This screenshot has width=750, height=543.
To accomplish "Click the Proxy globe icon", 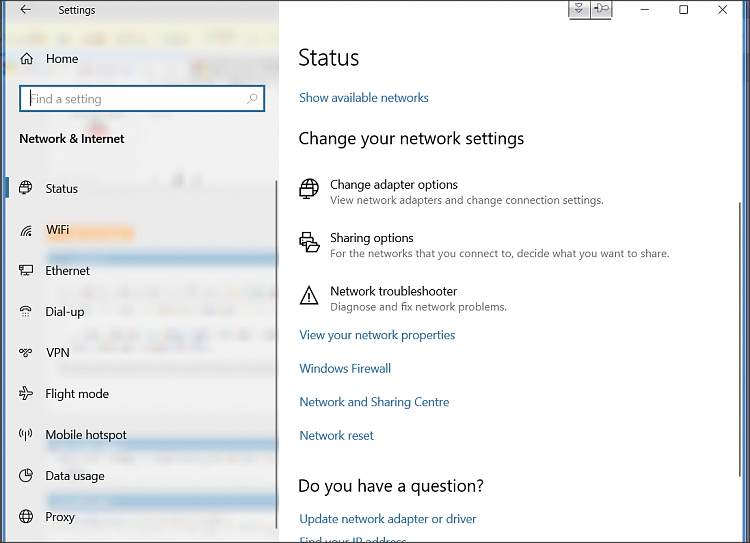I will [x=26, y=517].
